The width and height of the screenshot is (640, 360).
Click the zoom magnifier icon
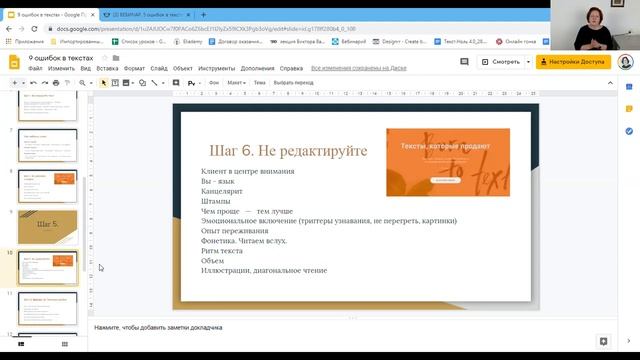82,83
